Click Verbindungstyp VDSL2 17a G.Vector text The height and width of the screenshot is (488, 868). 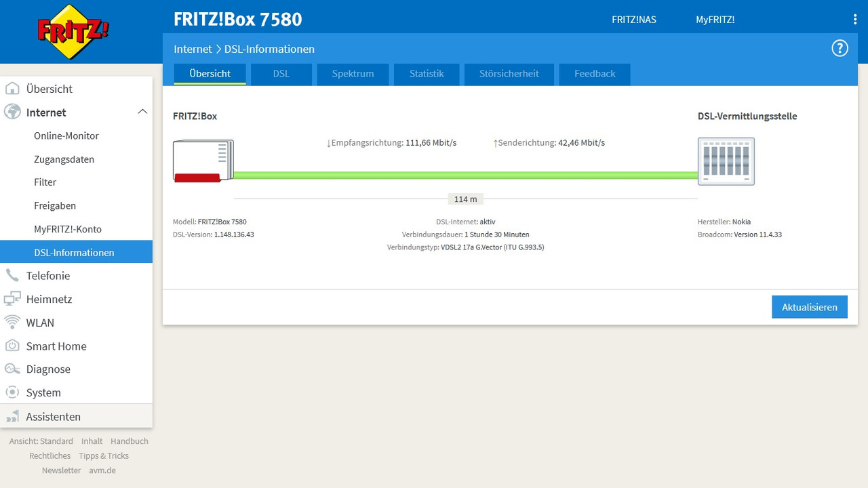click(465, 247)
